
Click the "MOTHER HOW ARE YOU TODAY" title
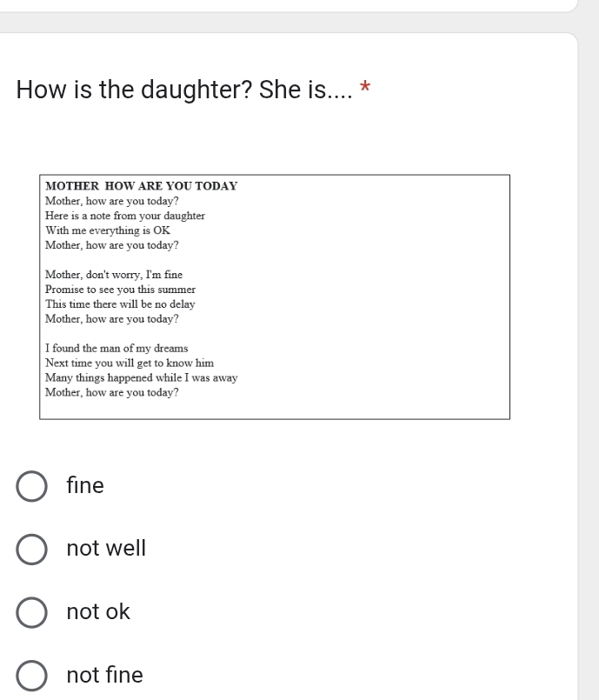click(x=142, y=186)
